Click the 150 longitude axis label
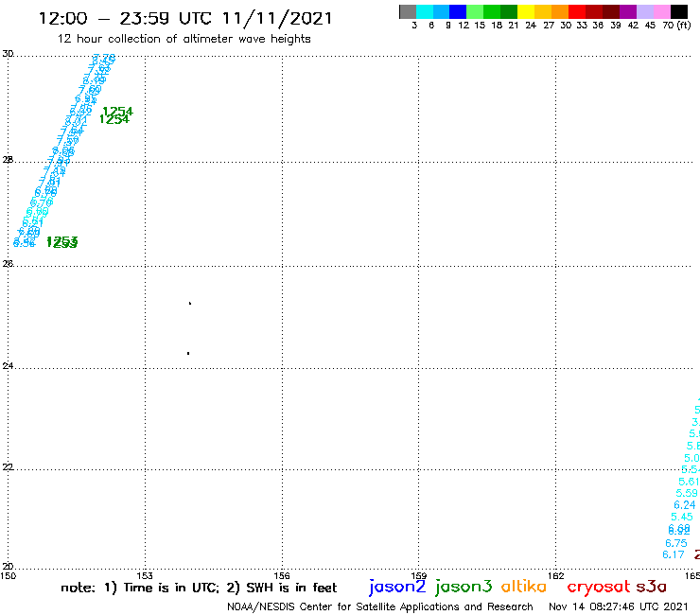The width and height of the screenshot is (700, 615). click(x=8, y=575)
